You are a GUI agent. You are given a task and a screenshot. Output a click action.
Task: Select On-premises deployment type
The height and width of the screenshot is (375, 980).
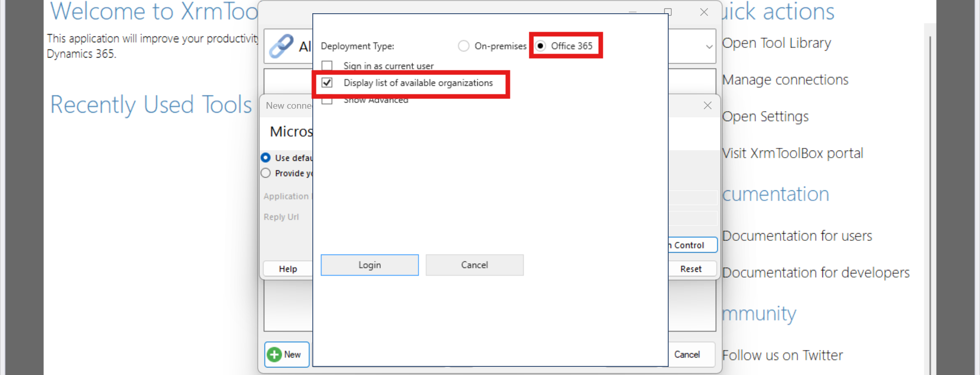coord(463,46)
